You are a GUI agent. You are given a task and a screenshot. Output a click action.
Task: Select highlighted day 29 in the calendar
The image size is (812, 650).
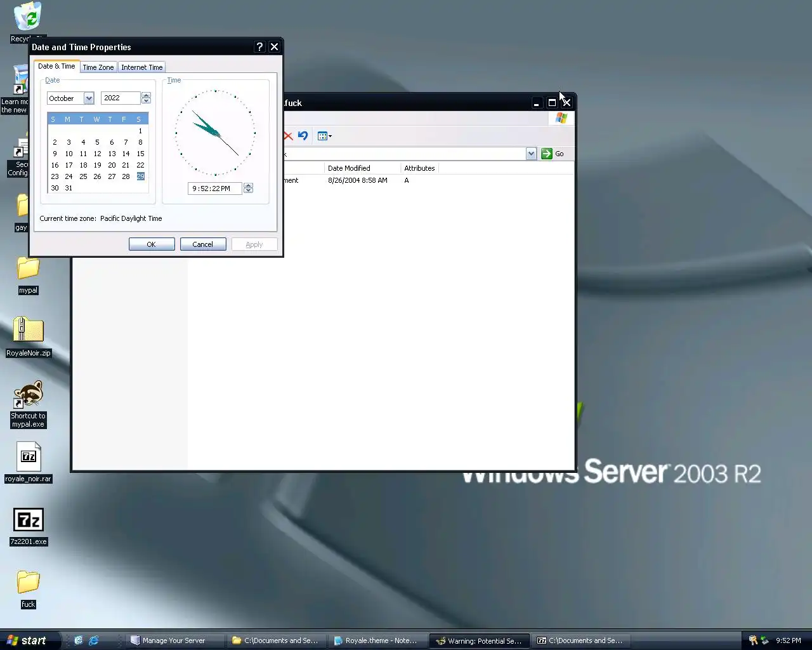pos(140,176)
